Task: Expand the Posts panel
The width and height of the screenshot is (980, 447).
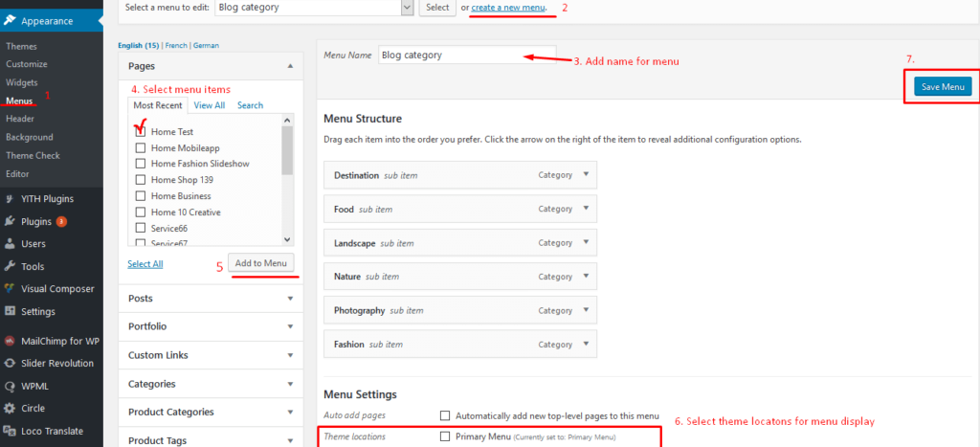Action: tap(290, 299)
